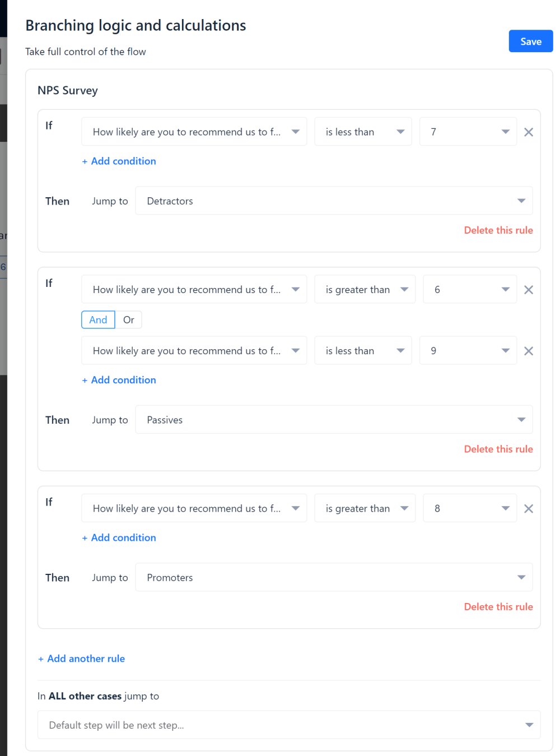Image resolution: width=560 pixels, height=756 pixels.
Task: Open value dropdown showing 7
Action: pyautogui.click(x=468, y=132)
